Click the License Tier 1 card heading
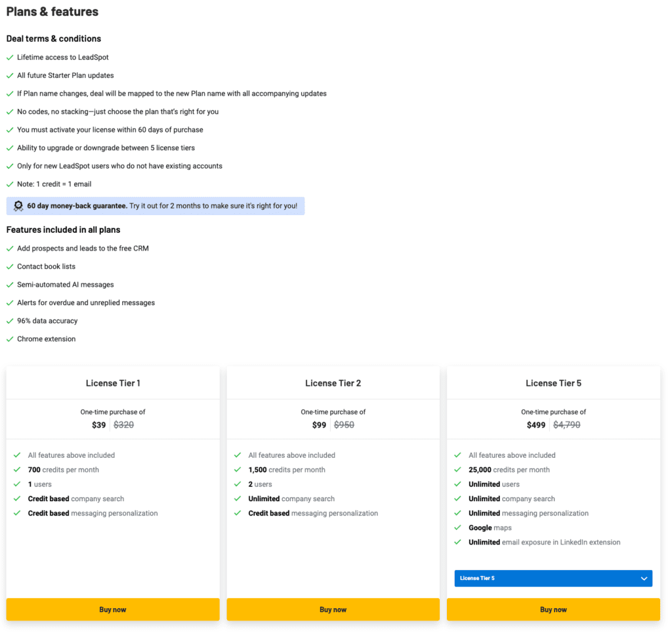Image resolution: width=672 pixels, height=633 pixels. (113, 383)
